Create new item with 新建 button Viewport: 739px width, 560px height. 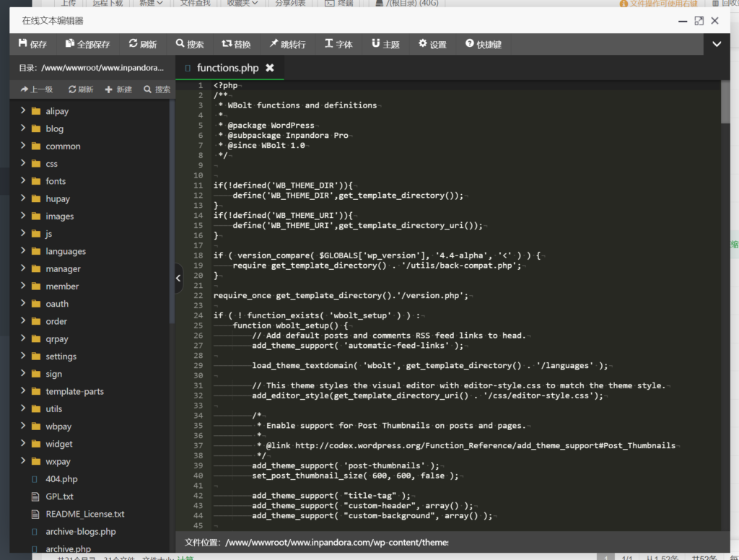(x=118, y=89)
